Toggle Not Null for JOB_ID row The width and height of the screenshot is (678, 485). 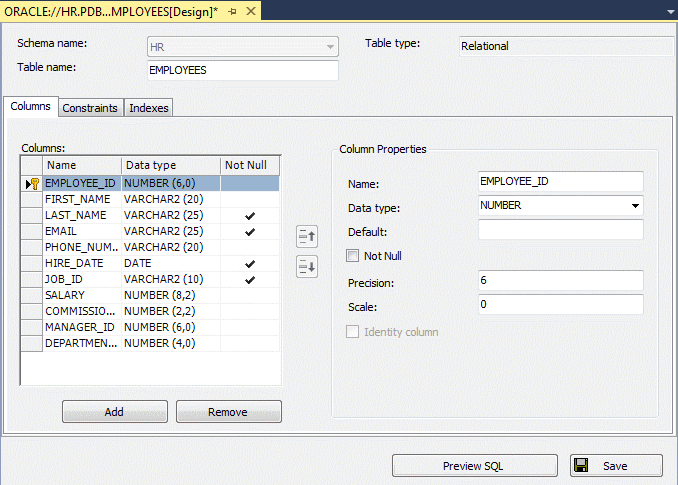[250, 280]
